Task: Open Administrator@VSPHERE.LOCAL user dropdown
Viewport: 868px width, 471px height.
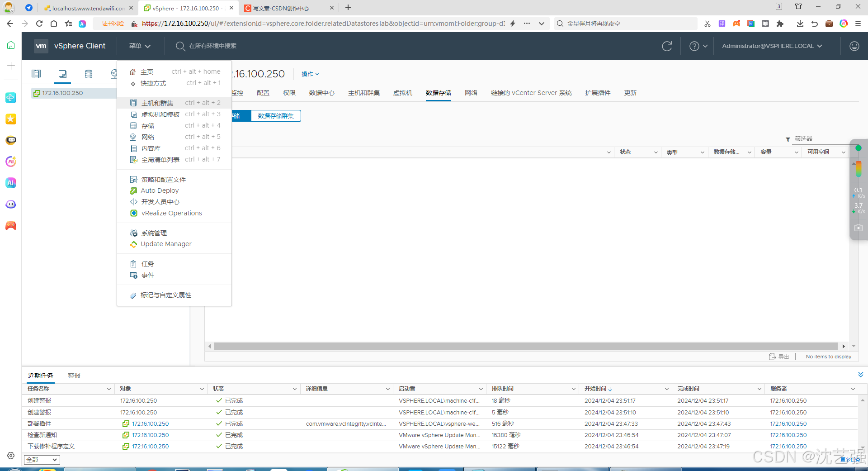Action: pyautogui.click(x=772, y=46)
